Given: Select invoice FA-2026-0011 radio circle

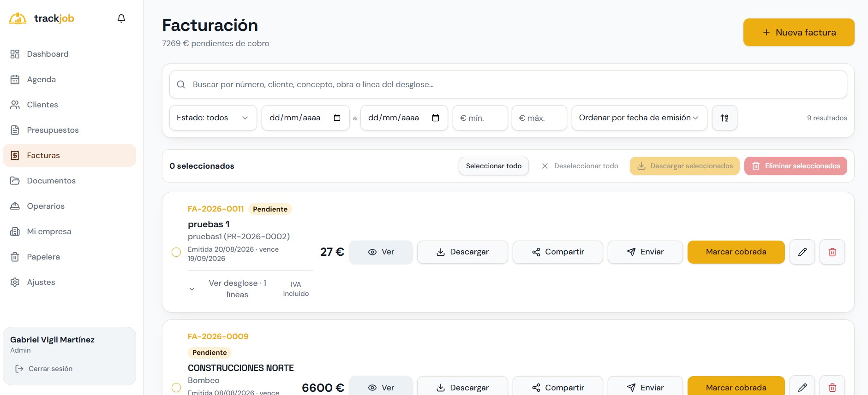Looking at the screenshot, I should click(x=176, y=252).
